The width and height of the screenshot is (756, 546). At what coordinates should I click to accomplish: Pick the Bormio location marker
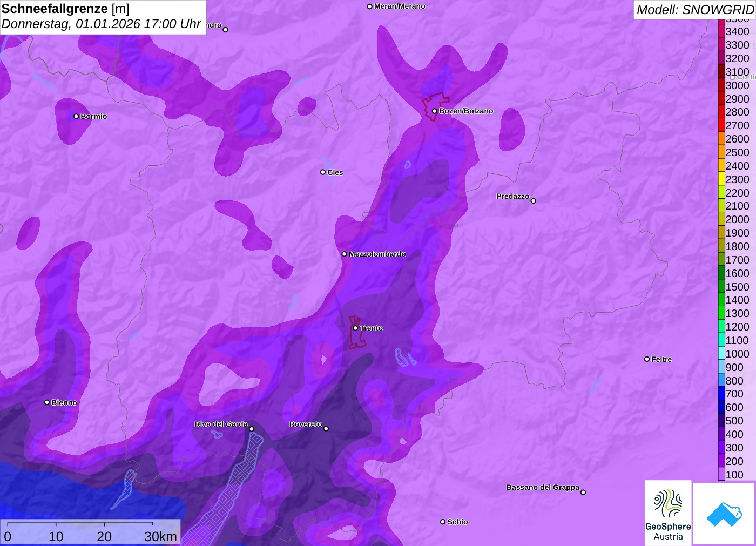[76, 116]
